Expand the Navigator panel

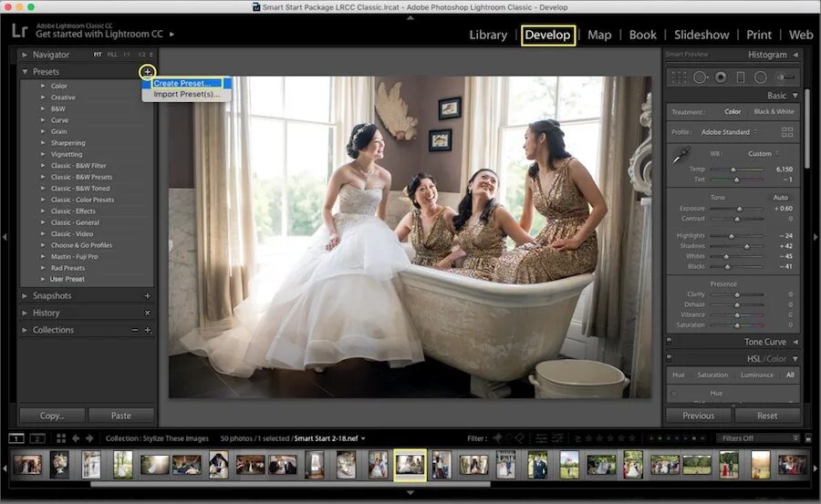pos(25,55)
